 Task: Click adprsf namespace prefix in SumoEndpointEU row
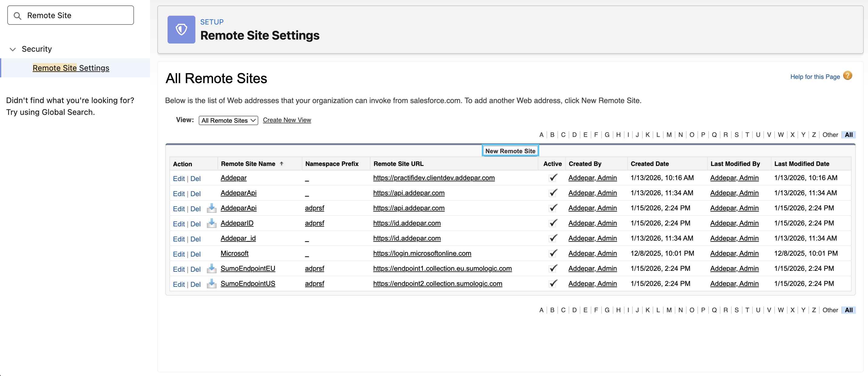pyautogui.click(x=314, y=268)
